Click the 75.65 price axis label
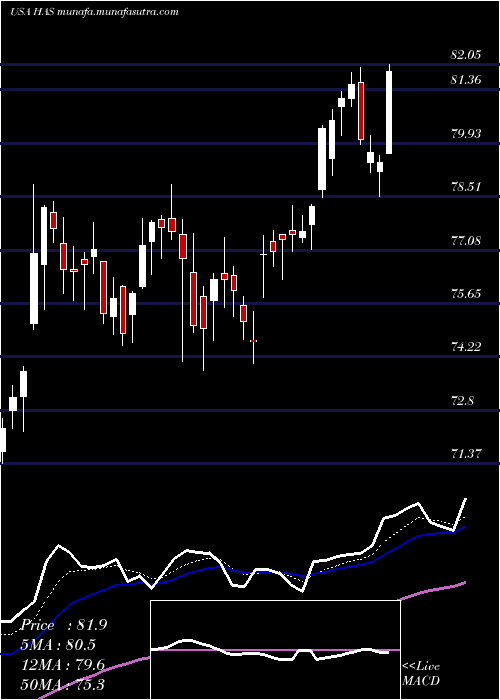This screenshot has width=500, height=700. (466, 293)
